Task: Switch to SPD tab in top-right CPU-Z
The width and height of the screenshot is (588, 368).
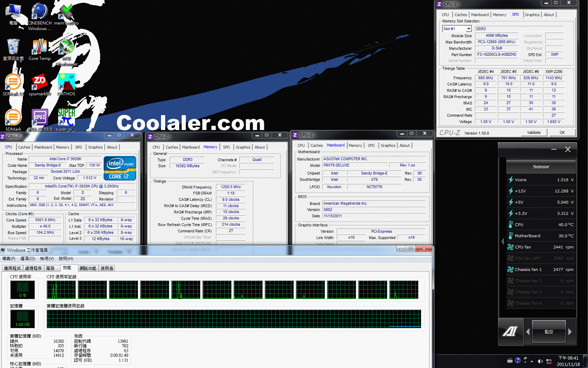Action: tap(516, 14)
